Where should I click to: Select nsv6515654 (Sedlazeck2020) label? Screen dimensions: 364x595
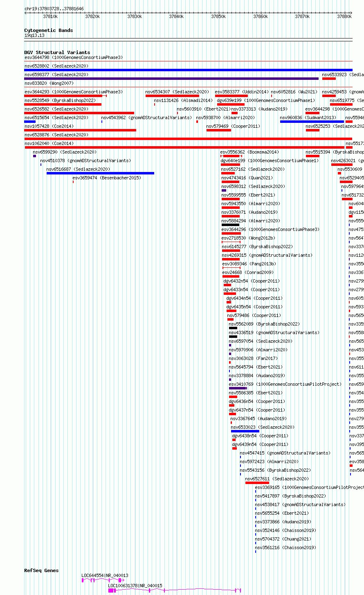56,118
